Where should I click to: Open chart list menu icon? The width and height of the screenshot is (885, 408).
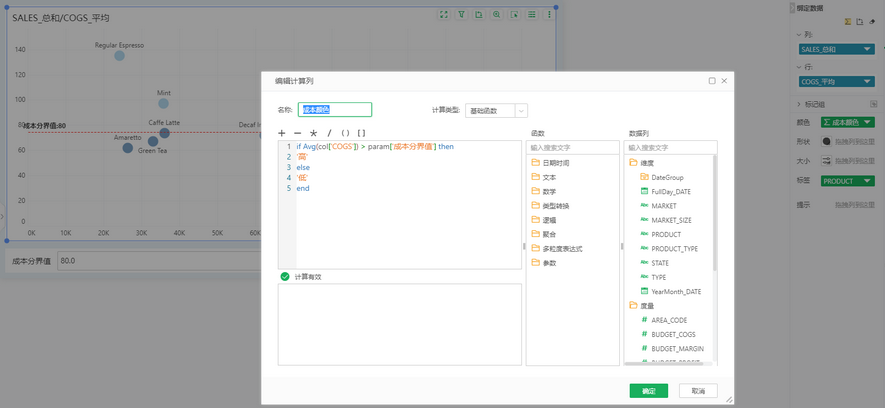532,15
